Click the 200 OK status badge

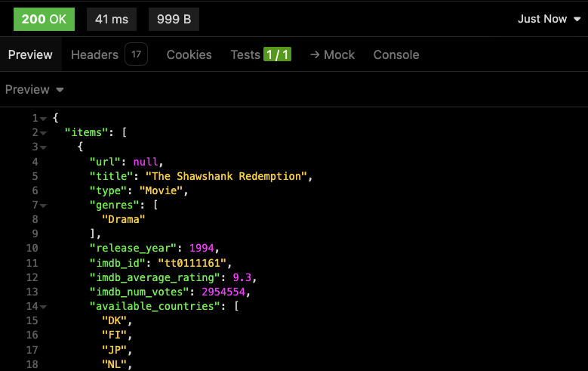(44, 19)
